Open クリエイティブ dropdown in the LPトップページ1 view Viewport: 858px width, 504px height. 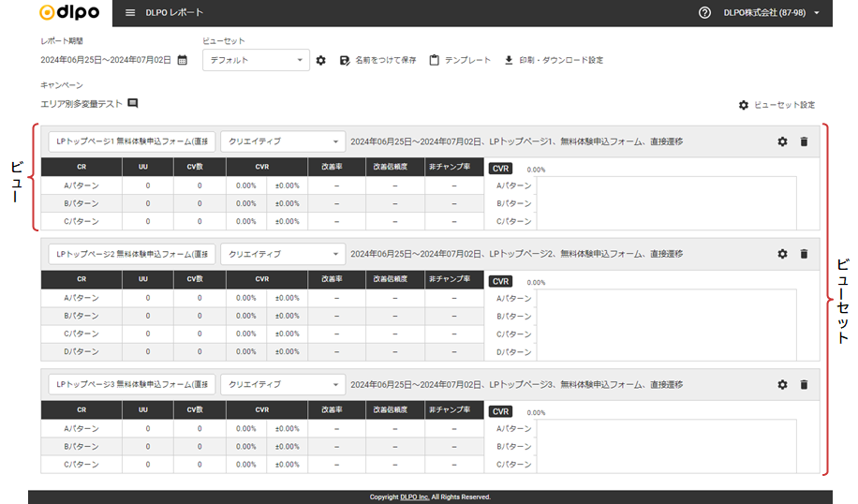tap(283, 141)
